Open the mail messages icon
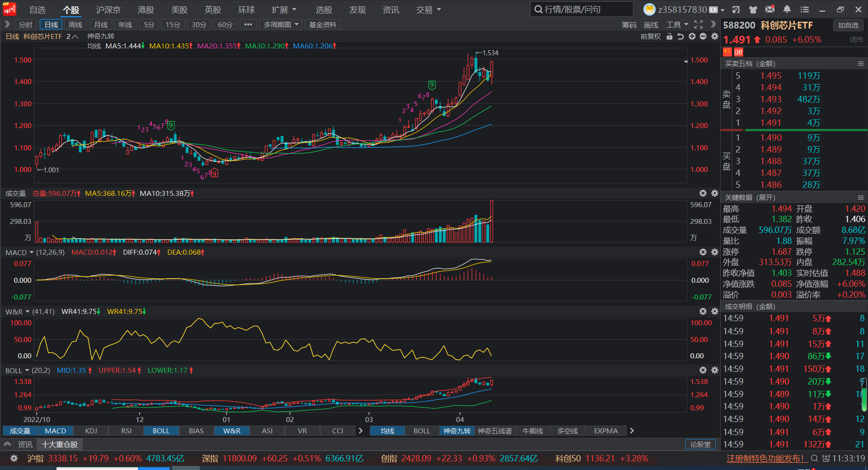The height and width of the screenshot is (470, 868). [x=770, y=9]
